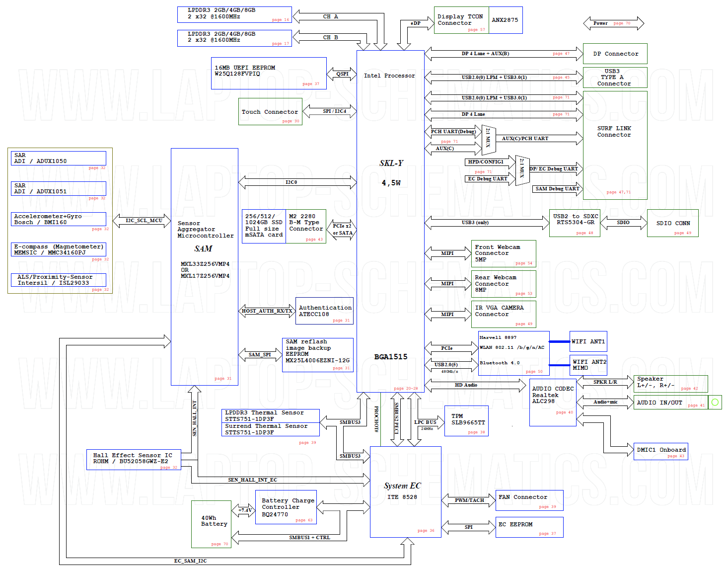Click the lower 2:1 MUX symbol
The width and height of the screenshot is (728, 570).
[522, 170]
